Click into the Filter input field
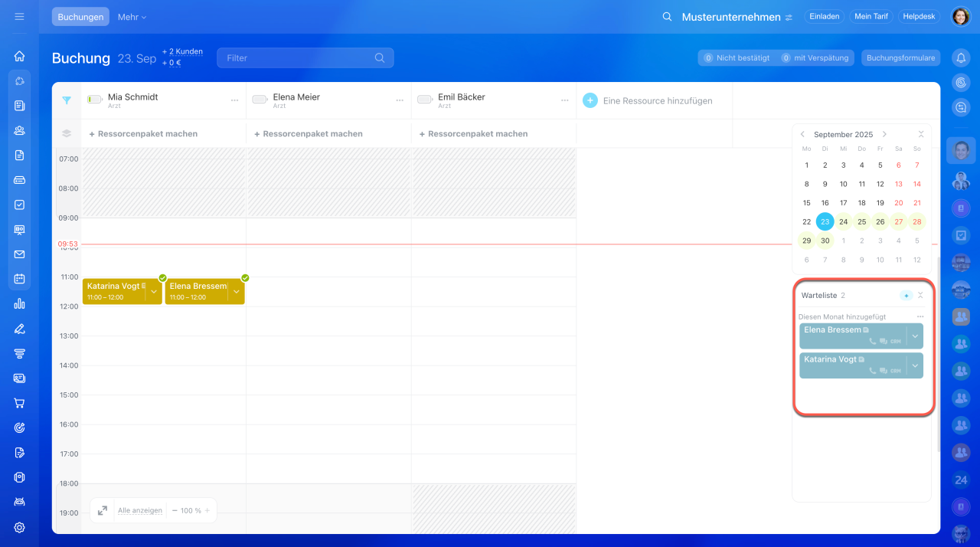The height and width of the screenshot is (547, 980). (x=305, y=57)
